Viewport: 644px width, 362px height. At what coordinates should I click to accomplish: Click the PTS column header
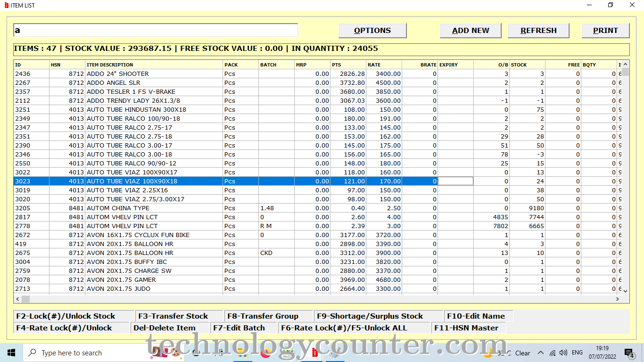[348, 65]
